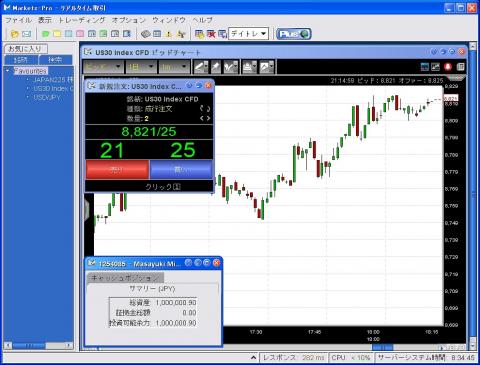
Task: Click the chart's horizontal time scrollbar thumb
Action: click(x=382, y=347)
